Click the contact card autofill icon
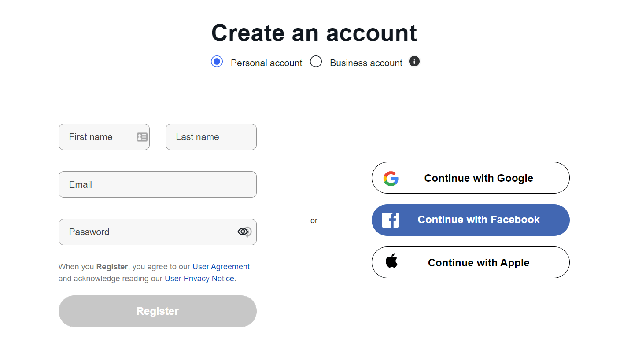Image resolution: width=631 pixels, height=364 pixels. click(142, 137)
